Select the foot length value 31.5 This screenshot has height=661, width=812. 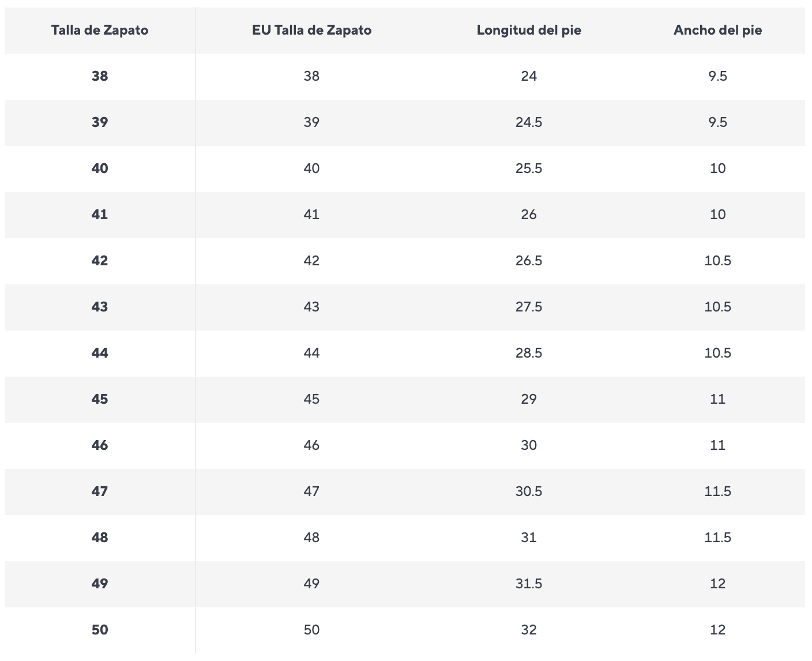[529, 584]
